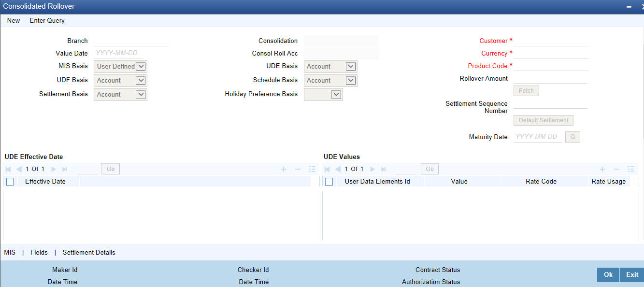This screenshot has height=287, width=644.
Task: Open the Holiday Preference Basis dropdown
Action: [336, 94]
